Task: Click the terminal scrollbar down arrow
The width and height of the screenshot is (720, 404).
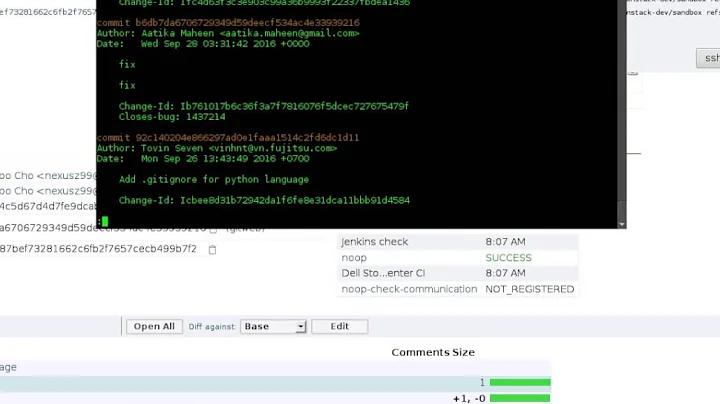Action: coord(622,224)
